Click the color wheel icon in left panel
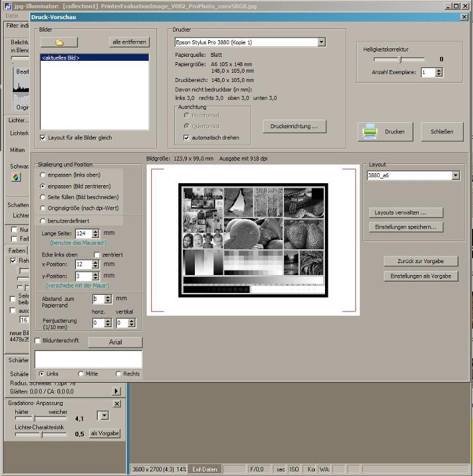473x476 pixels. 17,177
